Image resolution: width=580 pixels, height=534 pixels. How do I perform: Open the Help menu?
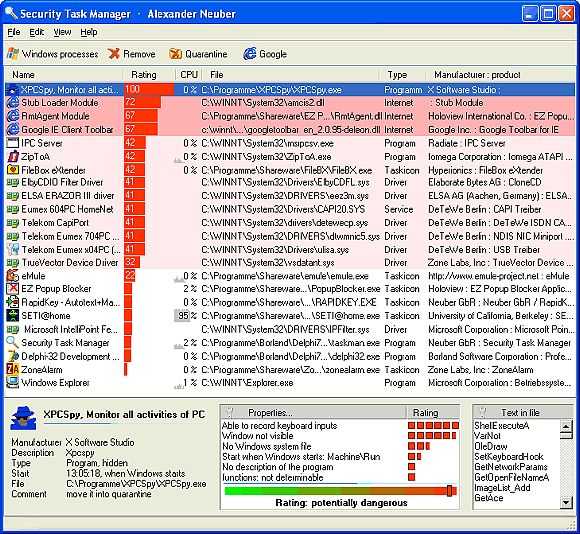pos(89,32)
